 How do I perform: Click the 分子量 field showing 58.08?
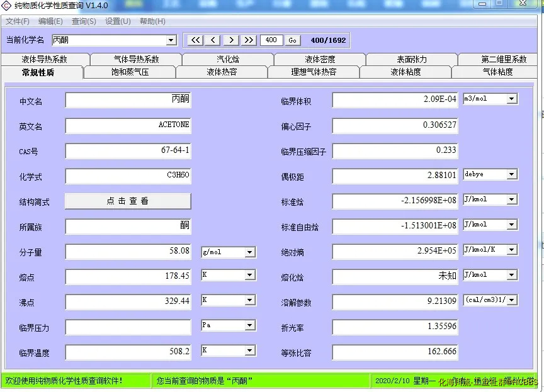click(x=128, y=251)
